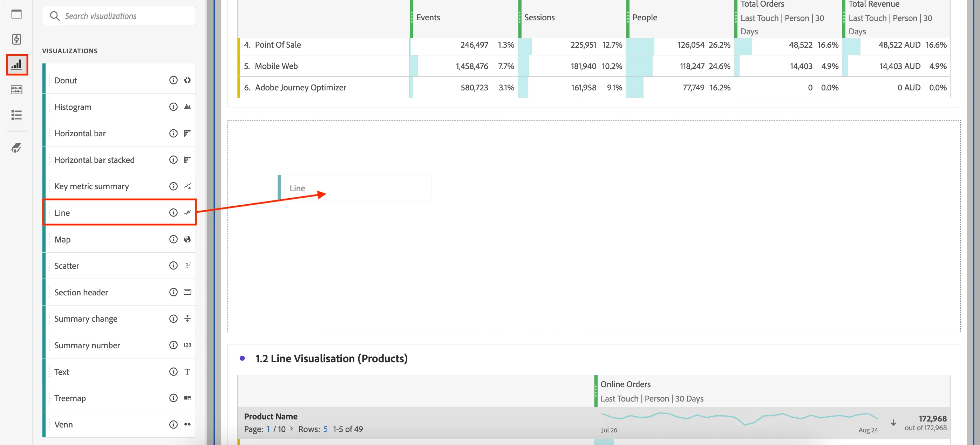Click the quick insights lightning icon

[16, 39]
